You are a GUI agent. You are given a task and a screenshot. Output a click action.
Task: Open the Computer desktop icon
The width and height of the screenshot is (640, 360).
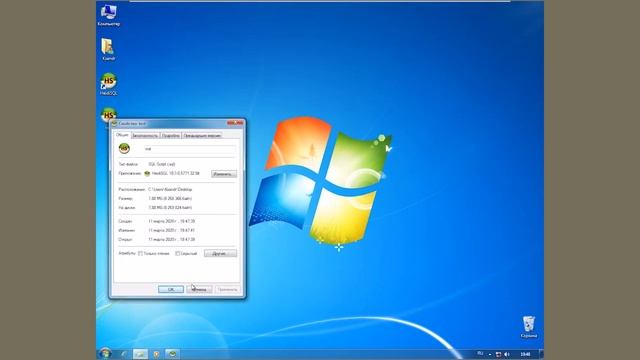coord(108,15)
